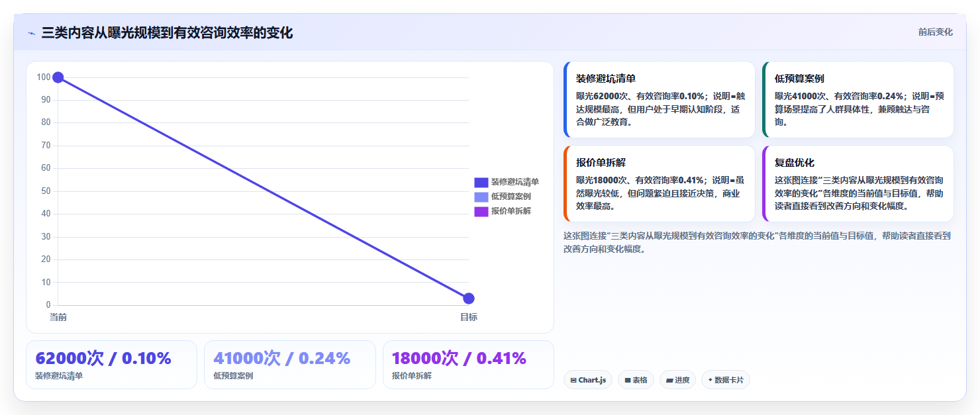Click the 前后变化 label in header

pyautogui.click(x=935, y=32)
